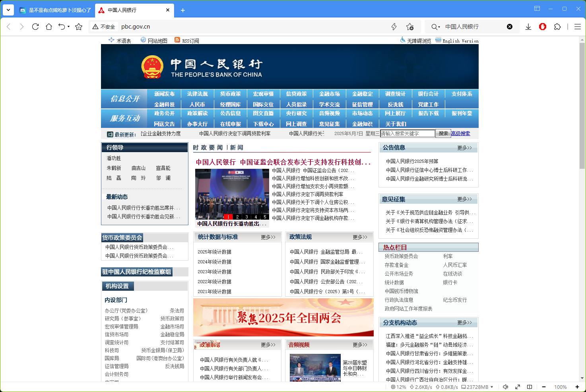Open the favorites star-plus icon

pyautogui.click(x=410, y=27)
